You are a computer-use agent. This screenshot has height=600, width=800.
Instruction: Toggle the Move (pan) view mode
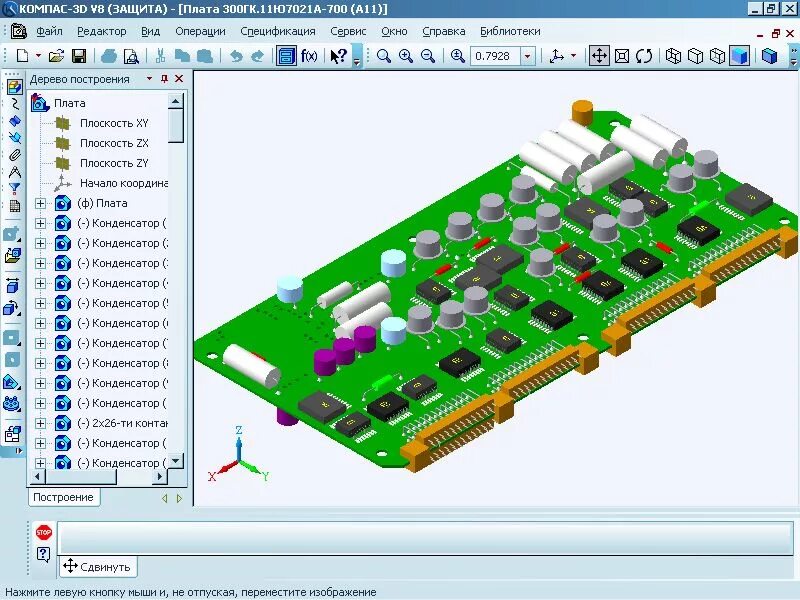coord(599,56)
